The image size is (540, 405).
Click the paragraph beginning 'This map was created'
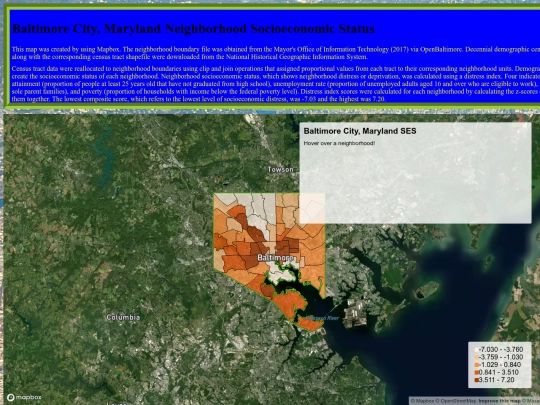(x=276, y=53)
